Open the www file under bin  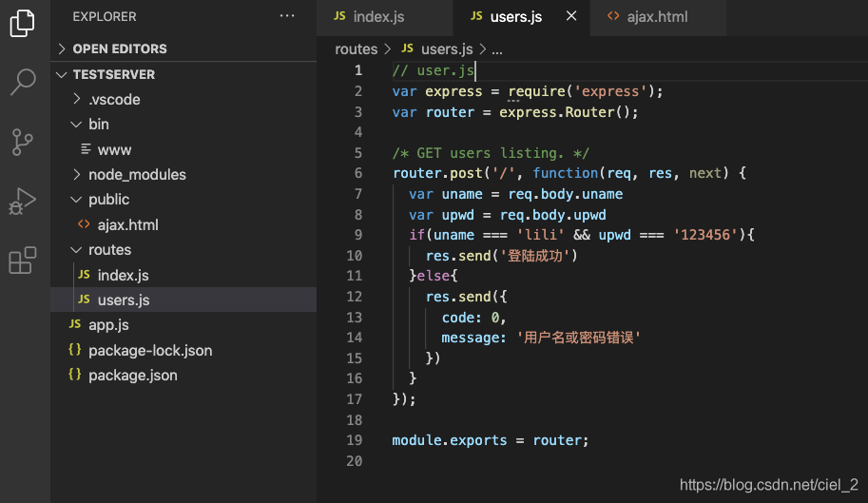114,149
